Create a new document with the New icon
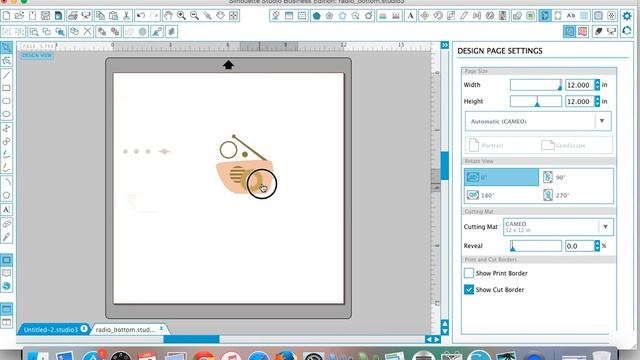 coord(7,16)
